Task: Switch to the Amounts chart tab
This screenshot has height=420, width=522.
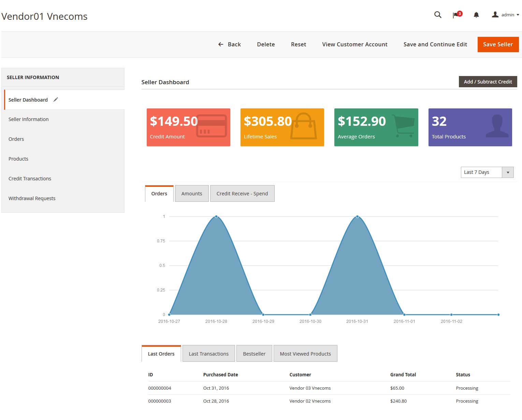Action: 192,193
